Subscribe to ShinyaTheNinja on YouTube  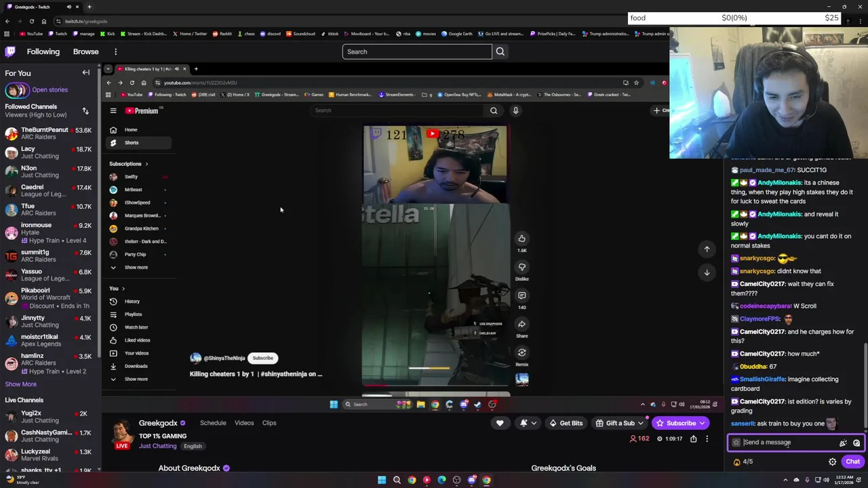click(x=262, y=358)
